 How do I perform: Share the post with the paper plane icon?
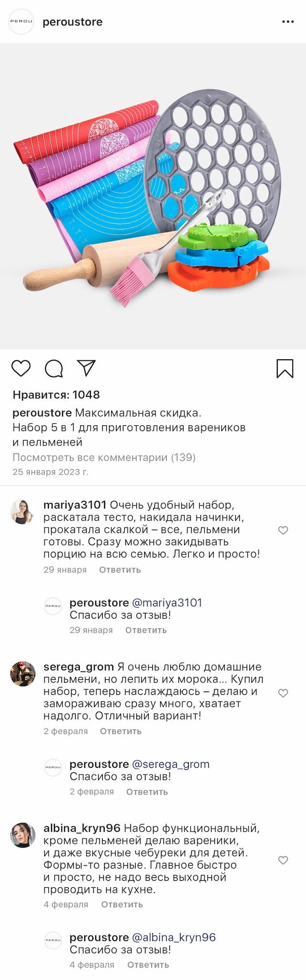(x=87, y=368)
